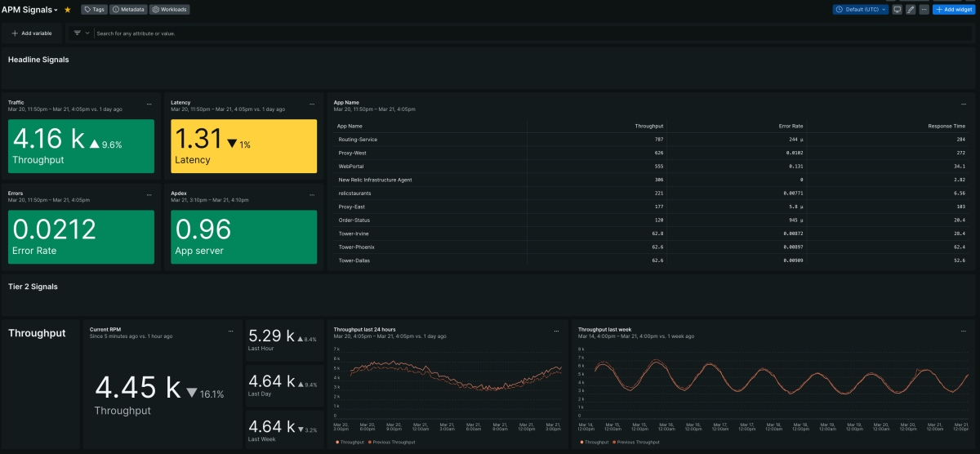Sort table by App Name column header
980x454 pixels.
pos(350,127)
